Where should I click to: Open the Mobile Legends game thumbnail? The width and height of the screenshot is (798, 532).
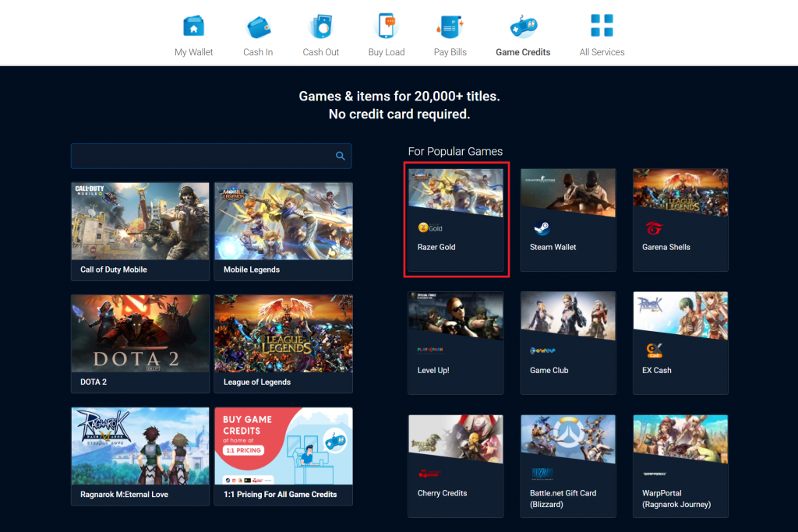click(284, 221)
